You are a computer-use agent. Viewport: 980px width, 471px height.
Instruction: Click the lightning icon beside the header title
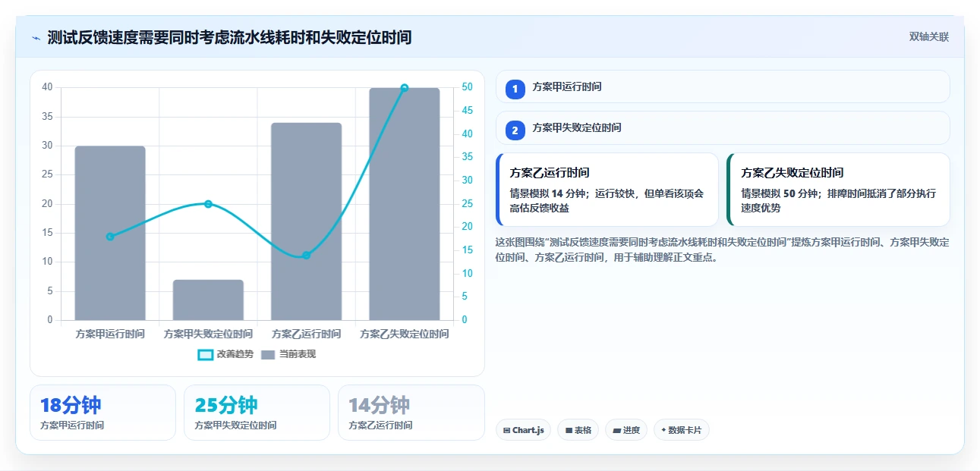(x=36, y=37)
